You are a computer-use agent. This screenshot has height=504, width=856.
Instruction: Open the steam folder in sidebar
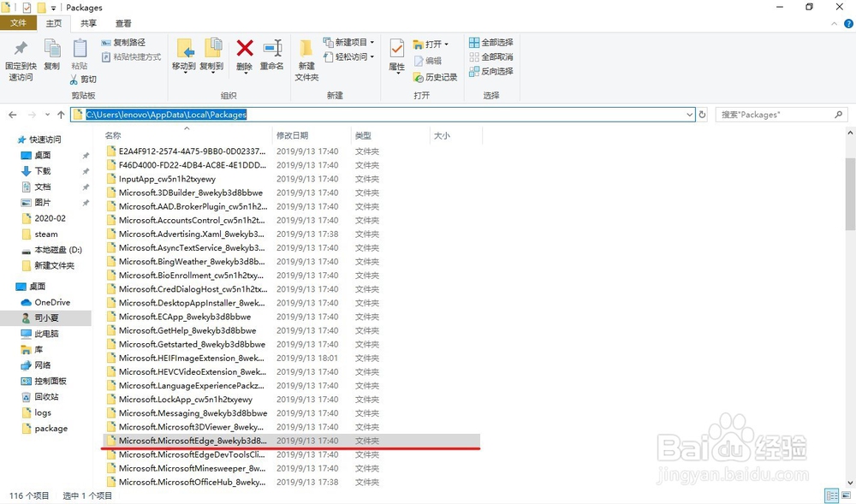[x=39, y=234]
